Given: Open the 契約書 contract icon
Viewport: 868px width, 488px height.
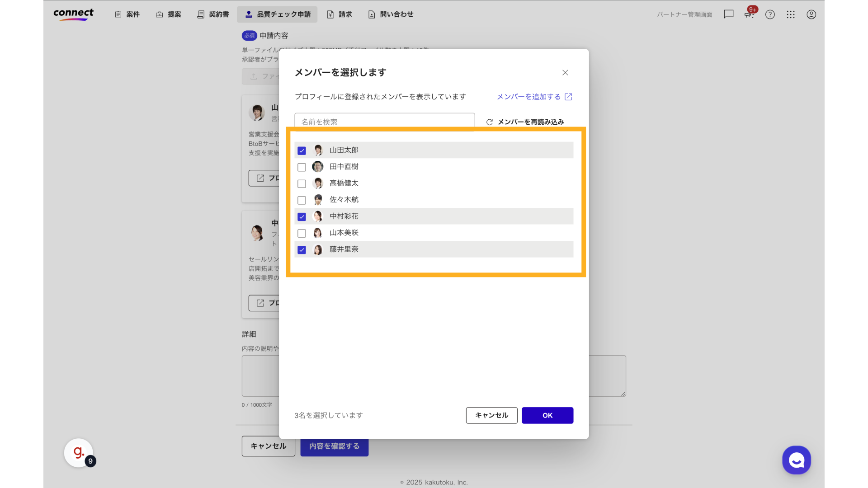Looking at the screenshot, I should 200,14.
